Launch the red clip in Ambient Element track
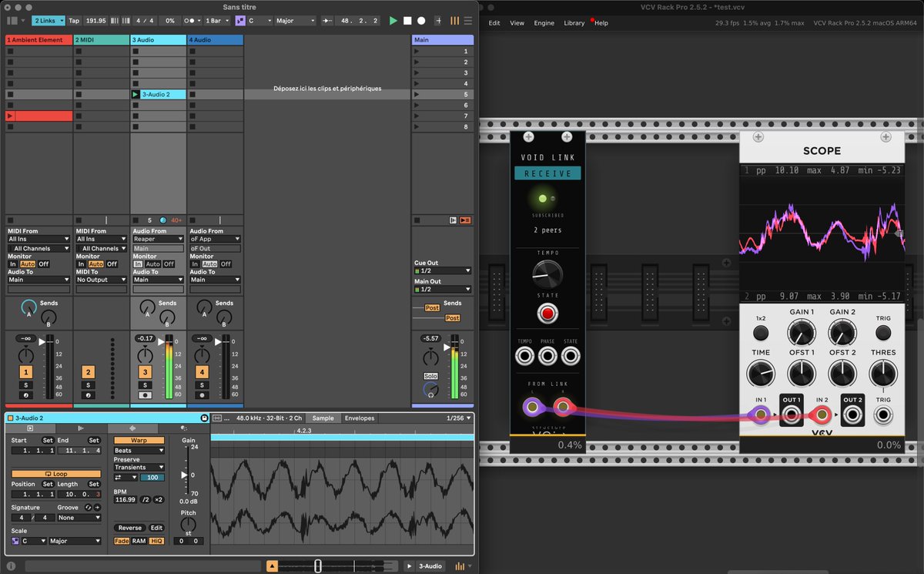The width and height of the screenshot is (924, 574). (x=10, y=116)
